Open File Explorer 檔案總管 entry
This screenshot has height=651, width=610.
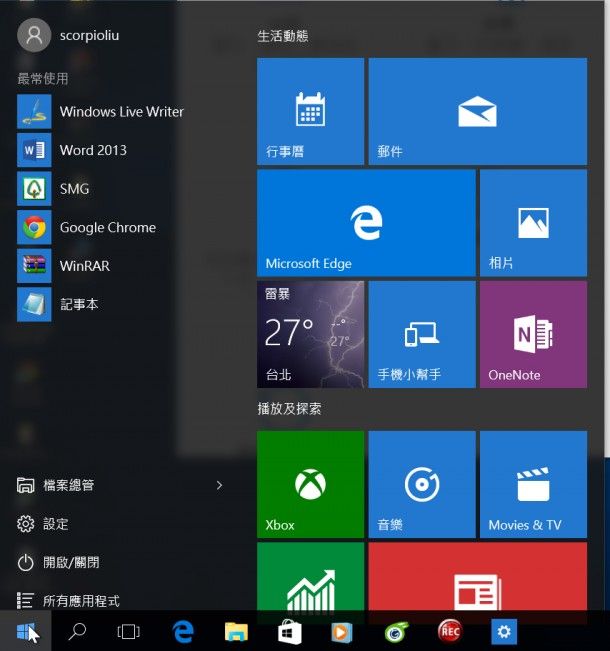pos(56,485)
